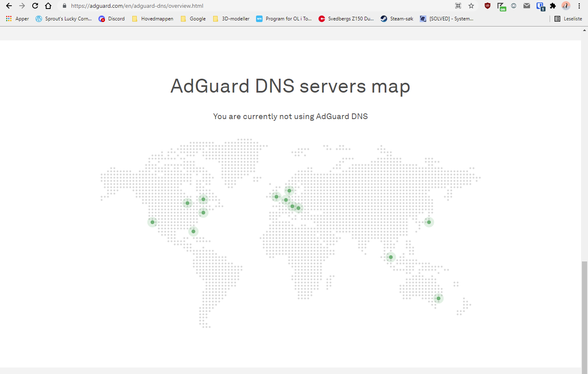Open the mail checker extension
This screenshot has height=374, width=588.
pos(527,6)
